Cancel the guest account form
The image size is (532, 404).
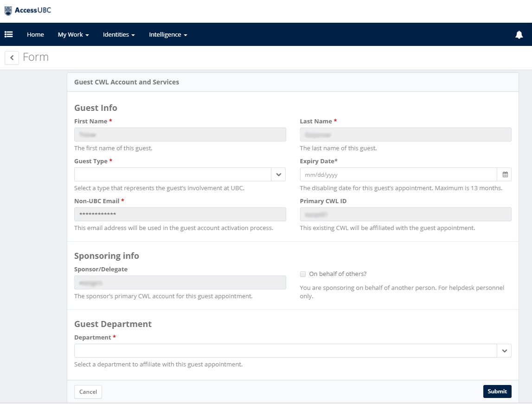pyautogui.click(x=88, y=392)
